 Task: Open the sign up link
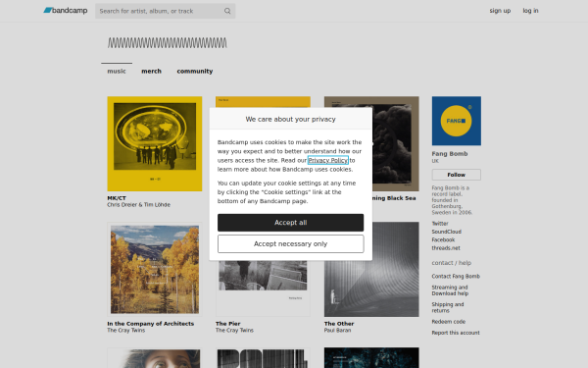click(500, 11)
